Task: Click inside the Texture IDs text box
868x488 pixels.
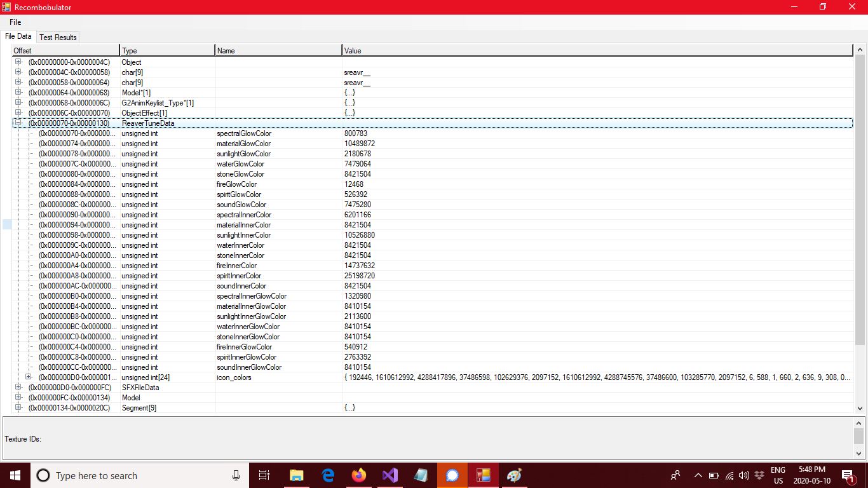Action: (428, 438)
